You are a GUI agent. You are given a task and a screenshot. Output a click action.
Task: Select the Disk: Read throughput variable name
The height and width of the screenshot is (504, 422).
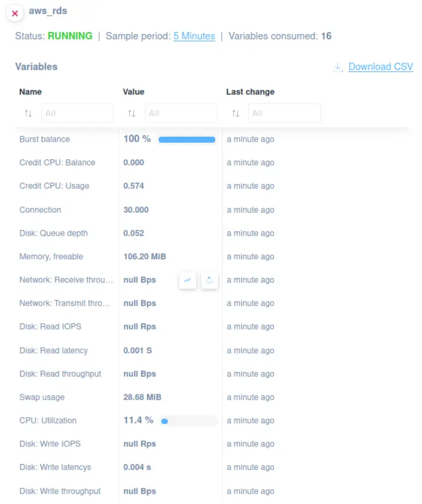(60, 374)
